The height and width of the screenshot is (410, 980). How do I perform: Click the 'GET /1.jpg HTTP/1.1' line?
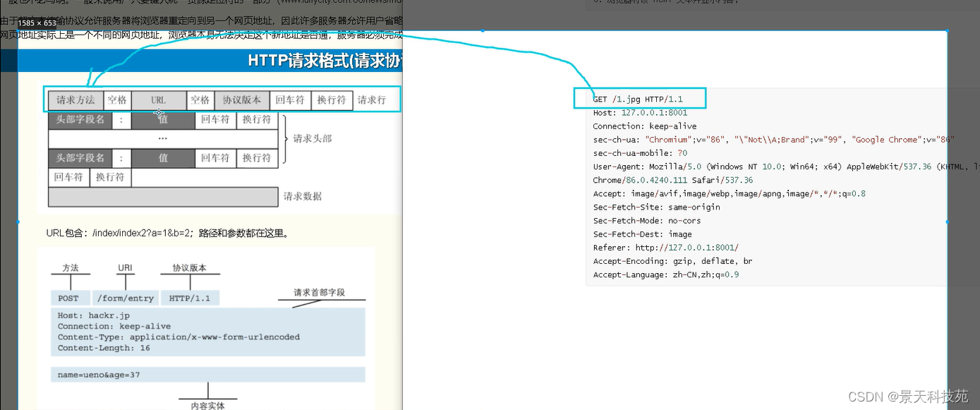click(638, 99)
